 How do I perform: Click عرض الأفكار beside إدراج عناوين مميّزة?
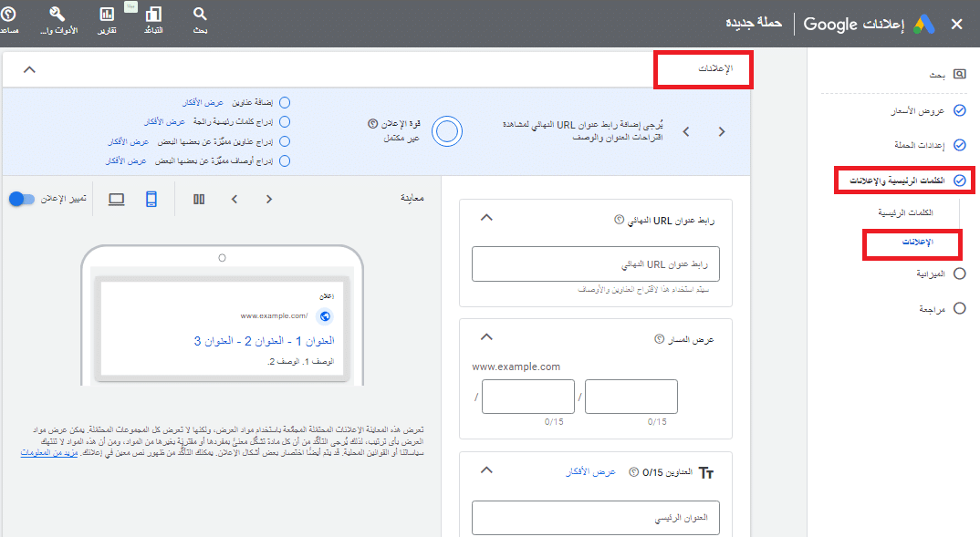pyautogui.click(x=128, y=141)
